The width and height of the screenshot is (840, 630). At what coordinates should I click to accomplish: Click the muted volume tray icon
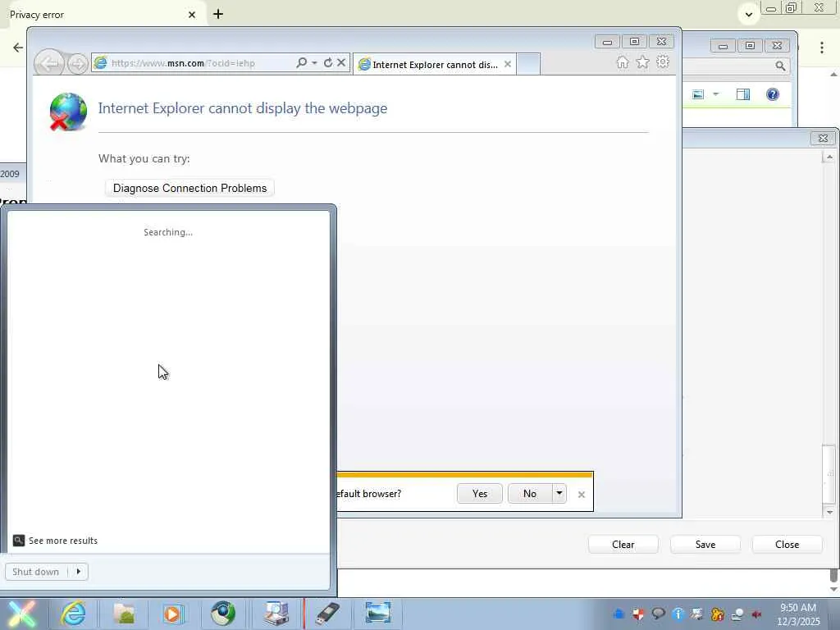(x=756, y=614)
